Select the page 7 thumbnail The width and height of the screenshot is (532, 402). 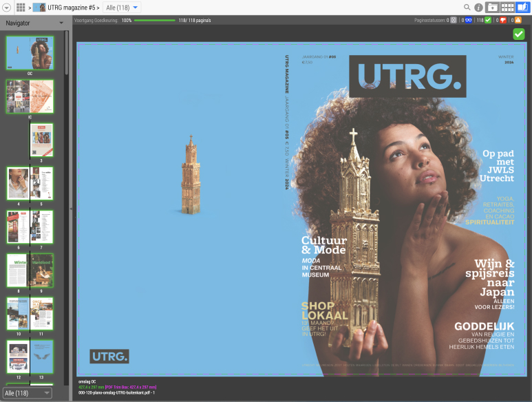coord(41,226)
